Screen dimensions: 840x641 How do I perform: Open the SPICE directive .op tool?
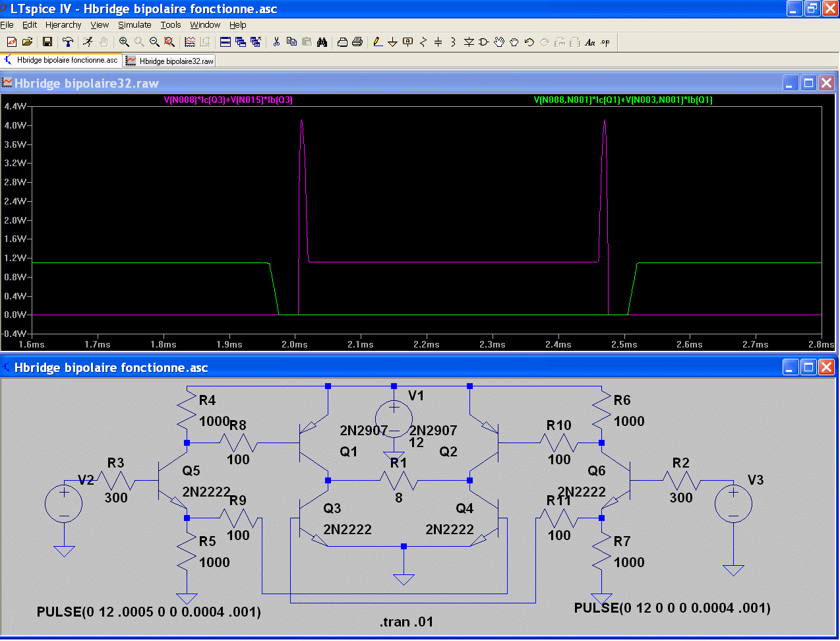click(x=605, y=42)
